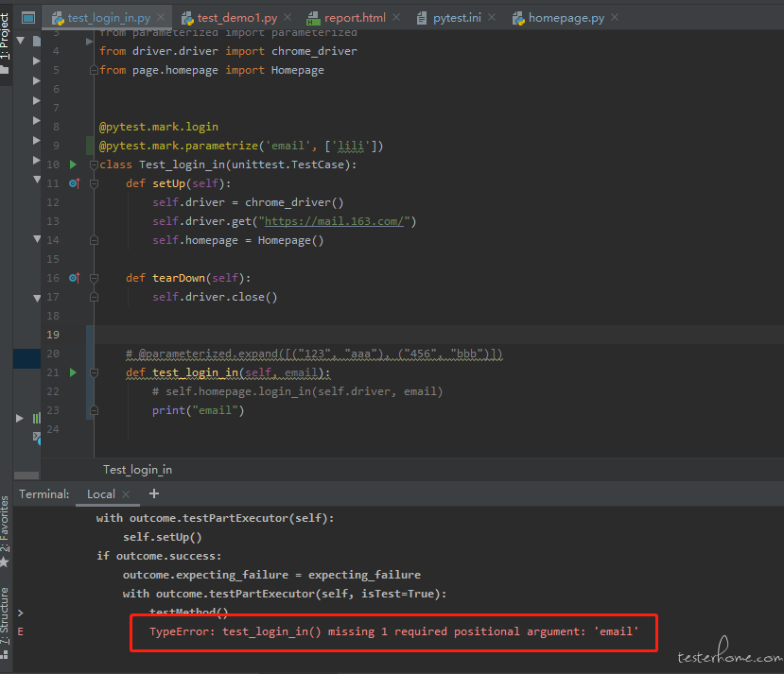Viewport: 784px width, 674px height.
Task: Collapse the setUp method fold
Action: (94, 183)
